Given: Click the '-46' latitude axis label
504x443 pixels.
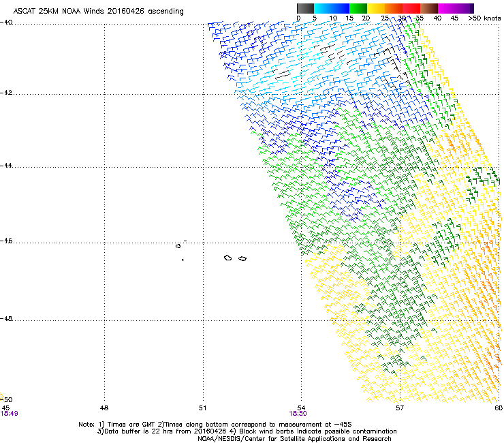Looking at the screenshot, I should click(x=6, y=241).
